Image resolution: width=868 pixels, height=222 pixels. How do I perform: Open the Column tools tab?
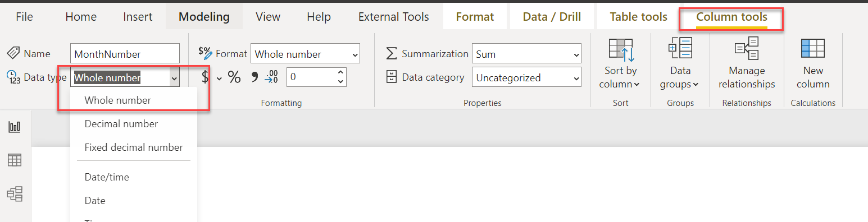pyautogui.click(x=731, y=17)
